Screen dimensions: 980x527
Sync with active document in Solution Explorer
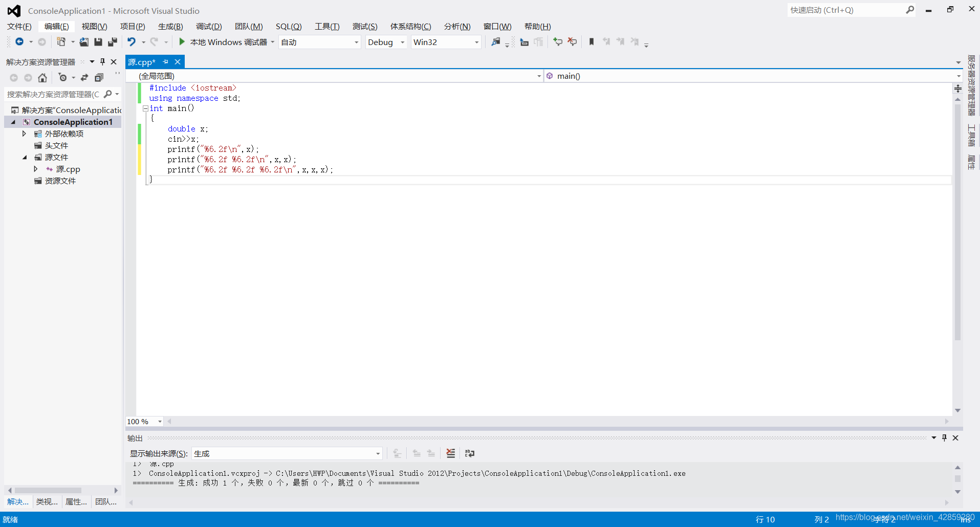point(84,78)
